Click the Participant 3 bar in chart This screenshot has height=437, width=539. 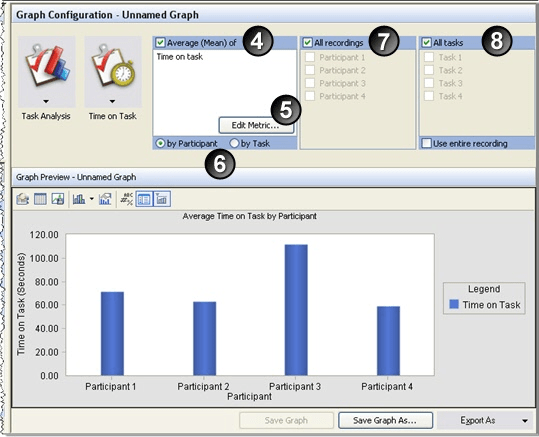tap(296, 310)
